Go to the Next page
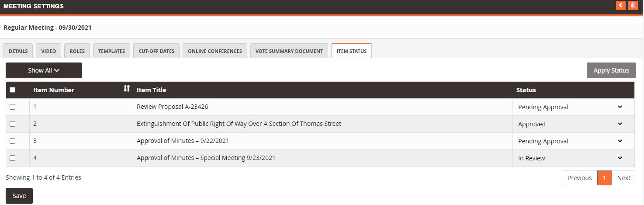Viewport: 644px width, 205px height. 624,178
